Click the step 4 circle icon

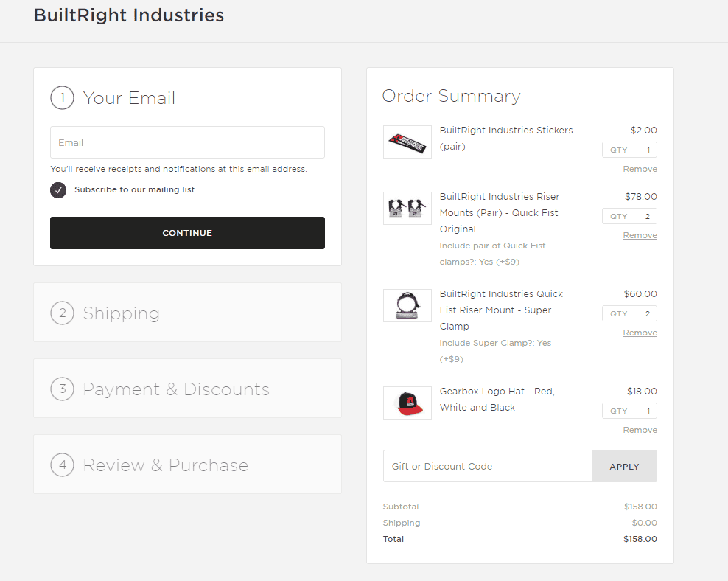pos(62,465)
